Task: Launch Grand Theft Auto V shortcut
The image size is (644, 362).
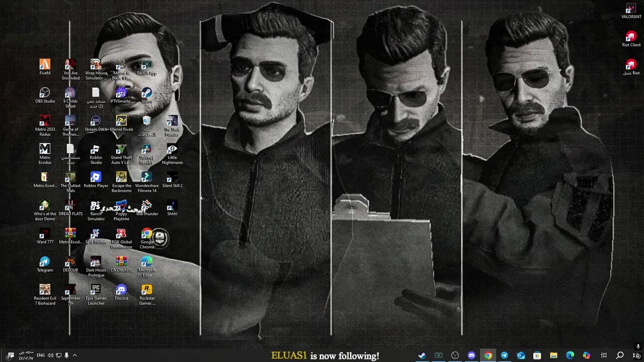Action: click(x=121, y=154)
